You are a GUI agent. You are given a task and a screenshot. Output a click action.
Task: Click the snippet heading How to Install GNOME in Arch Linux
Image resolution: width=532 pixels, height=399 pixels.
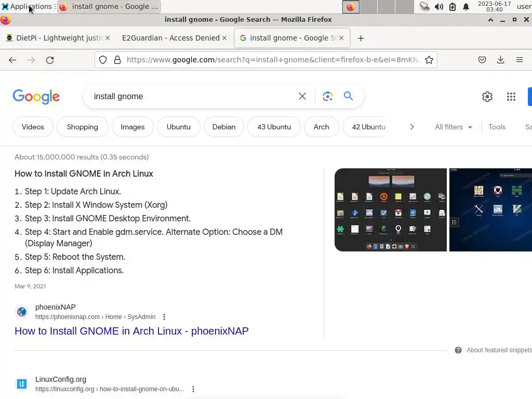pos(84,174)
